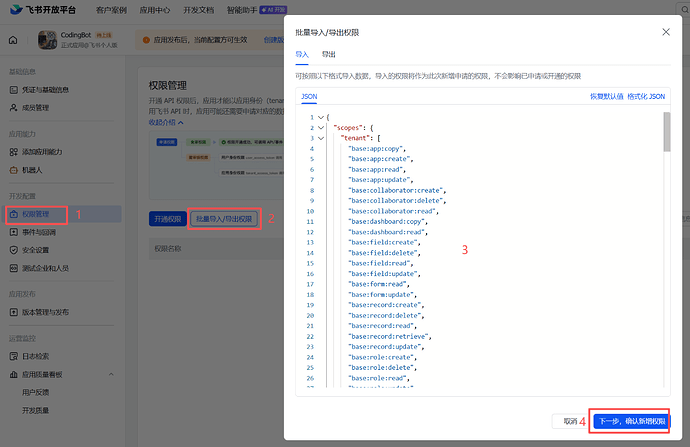The height and width of the screenshot is (447, 690).
Task: Open 开发文档 in top navigation
Action: pos(198,10)
